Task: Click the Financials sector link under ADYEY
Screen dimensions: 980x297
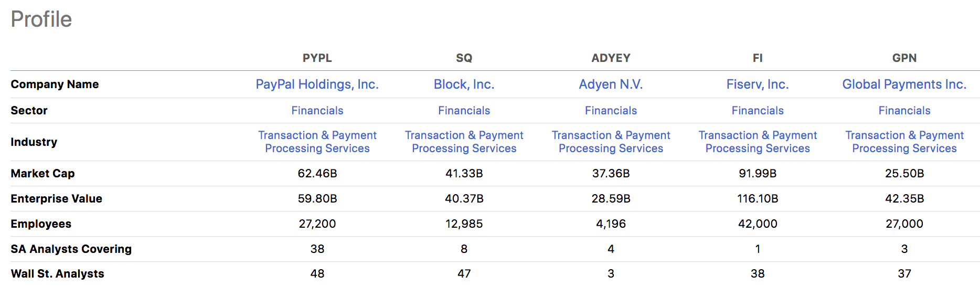Action: (611, 111)
